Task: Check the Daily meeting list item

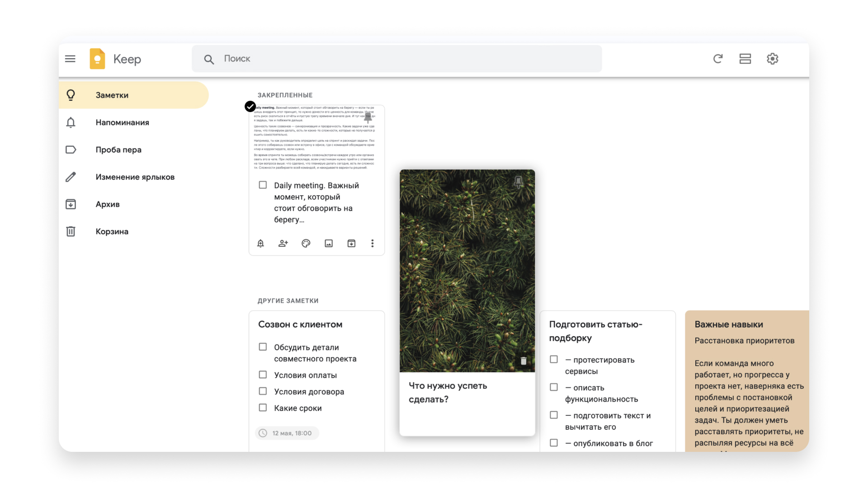Action: (263, 185)
